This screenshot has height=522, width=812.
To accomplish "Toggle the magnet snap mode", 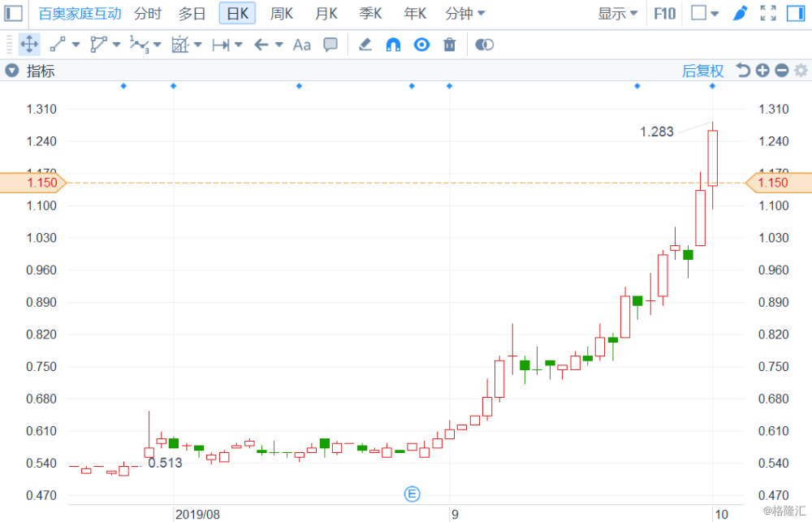I will click(x=393, y=45).
